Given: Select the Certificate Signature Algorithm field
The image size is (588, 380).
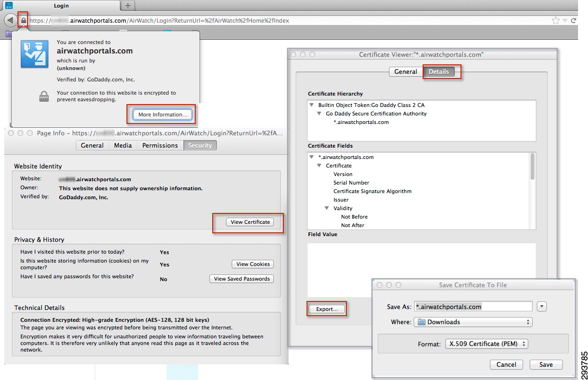Looking at the screenshot, I should click(x=372, y=191).
